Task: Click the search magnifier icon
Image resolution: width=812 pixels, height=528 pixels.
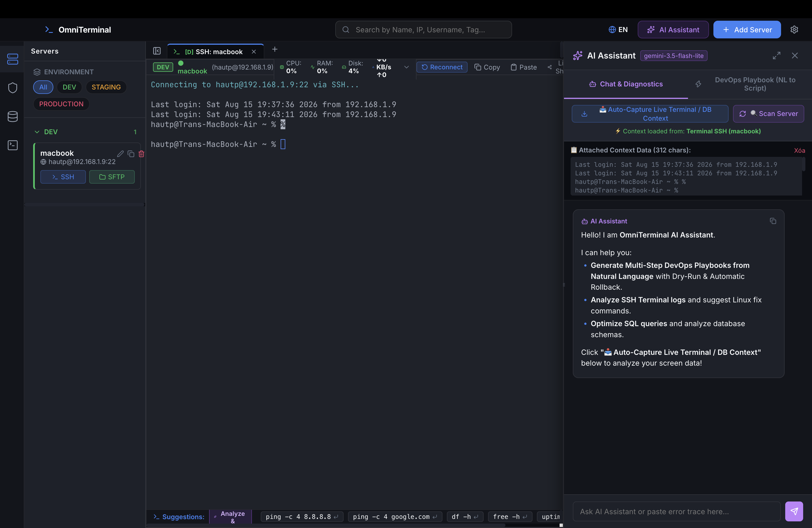Action: (346, 30)
